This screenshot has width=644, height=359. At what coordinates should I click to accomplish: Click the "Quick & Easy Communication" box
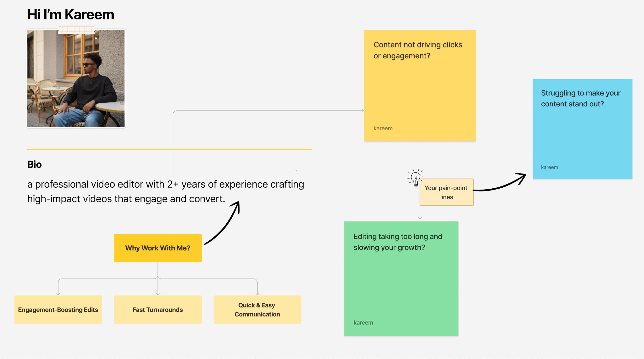coord(257,310)
